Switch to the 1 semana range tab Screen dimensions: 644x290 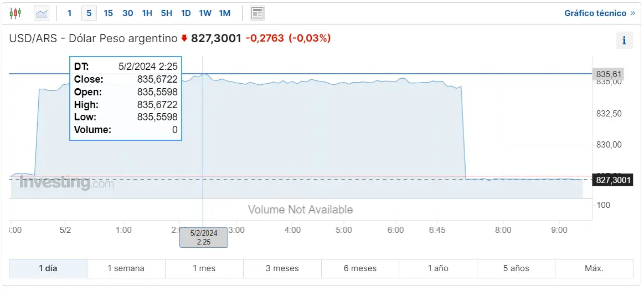click(x=126, y=268)
